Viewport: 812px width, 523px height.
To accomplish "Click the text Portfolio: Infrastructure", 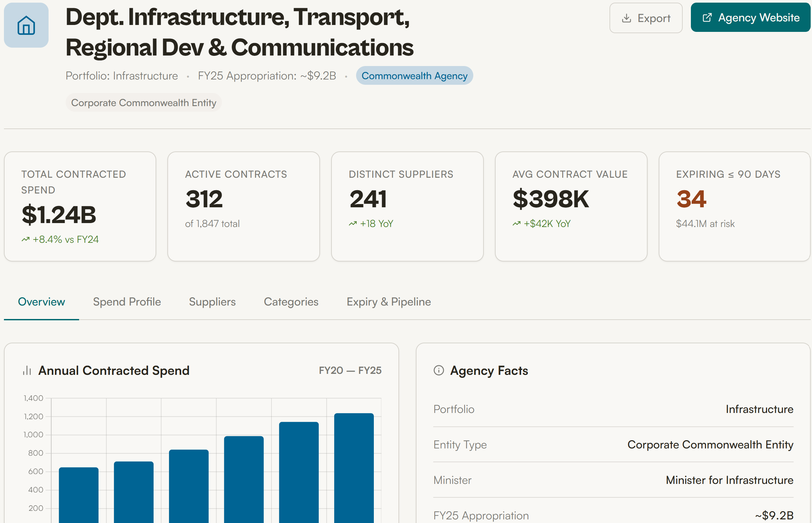I will [x=122, y=75].
